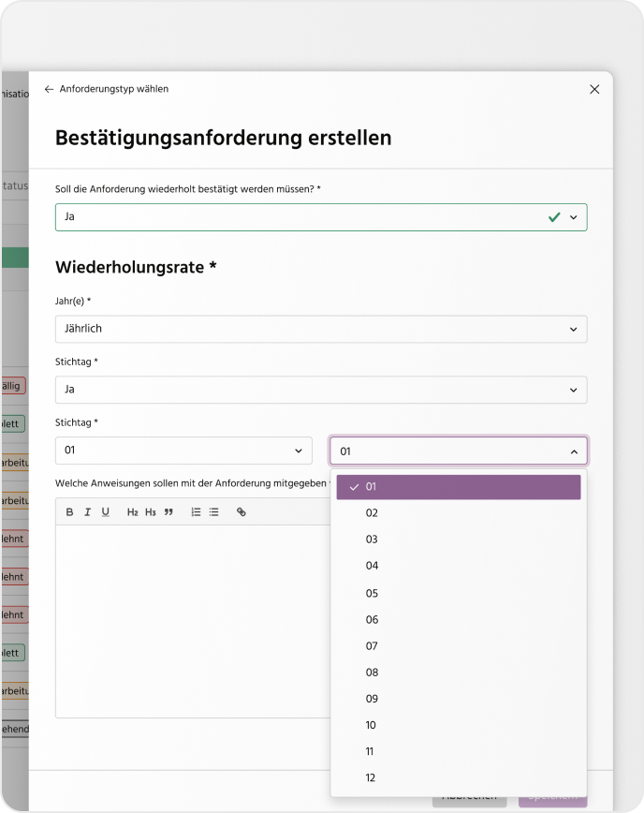The width and height of the screenshot is (644, 813).
Task: Select month option 01
Action: pyautogui.click(x=458, y=487)
